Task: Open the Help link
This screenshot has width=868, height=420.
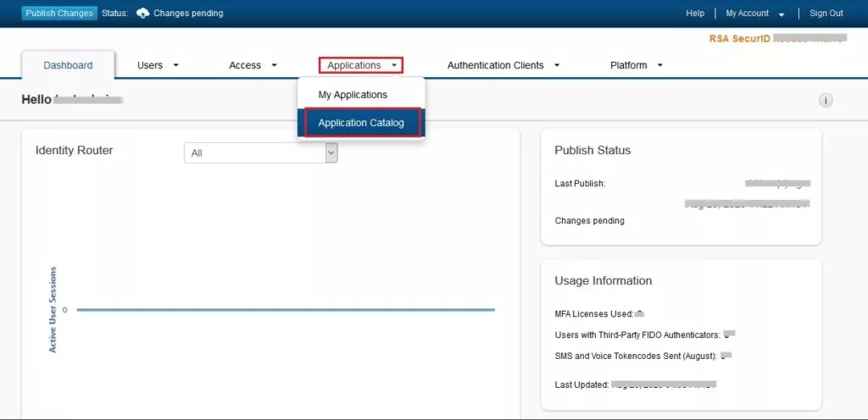Action: tap(695, 14)
